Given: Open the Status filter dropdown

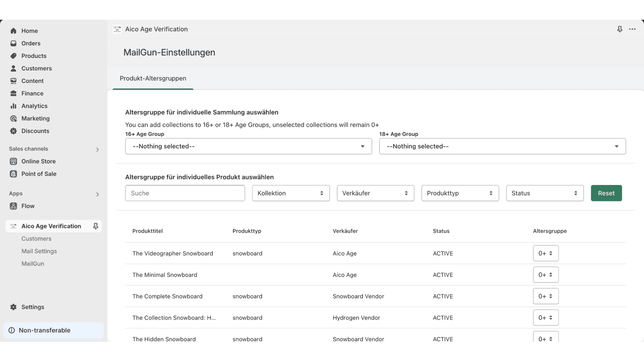Looking at the screenshot, I should tap(545, 193).
